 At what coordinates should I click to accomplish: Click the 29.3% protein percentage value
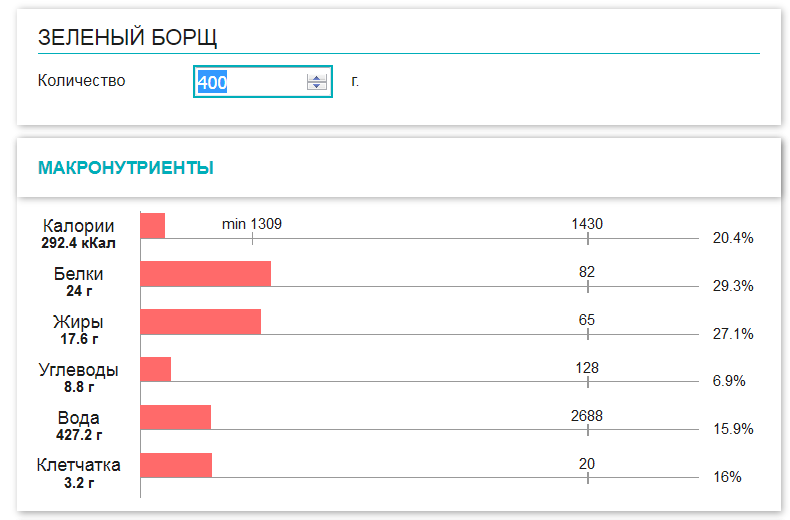point(732,286)
